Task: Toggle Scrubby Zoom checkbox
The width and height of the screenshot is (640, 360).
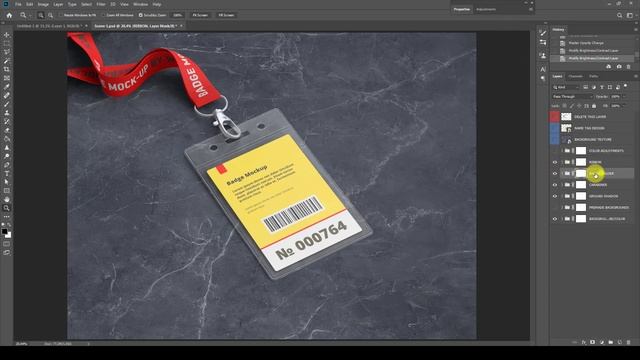Action: (x=140, y=15)
